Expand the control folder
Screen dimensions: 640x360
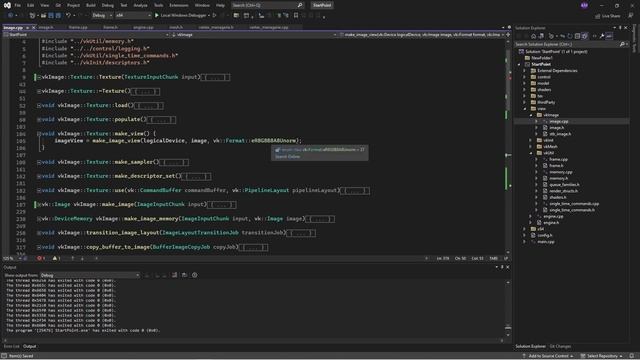pos(525,77)
